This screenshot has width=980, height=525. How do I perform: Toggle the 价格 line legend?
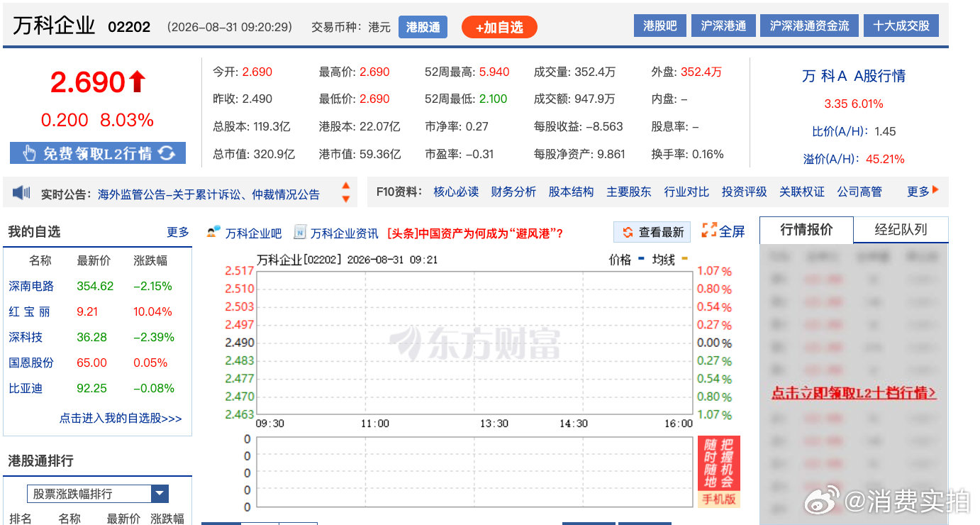626,260
